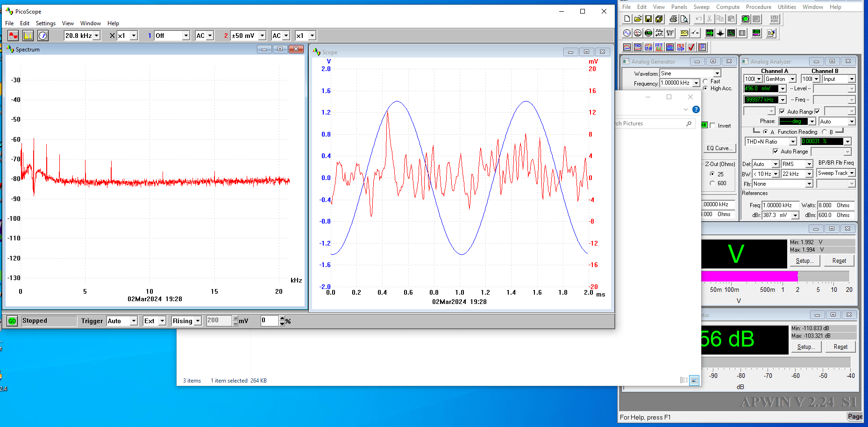
Task: Open the Rising trigger edge dropdown
Action: click(198, 321)
